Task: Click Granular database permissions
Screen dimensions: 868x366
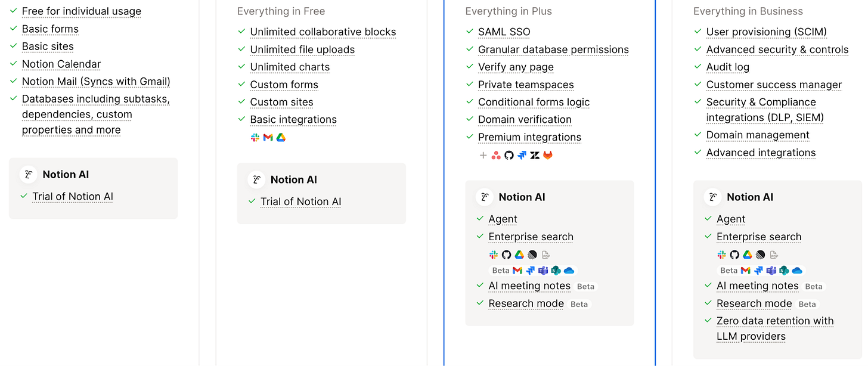Action: [553, 49]
